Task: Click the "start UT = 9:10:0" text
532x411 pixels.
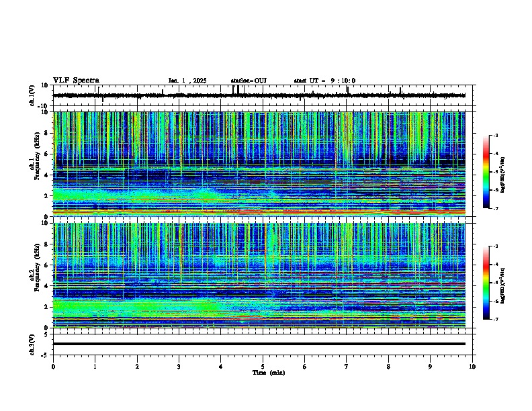Action: (324, 81)
